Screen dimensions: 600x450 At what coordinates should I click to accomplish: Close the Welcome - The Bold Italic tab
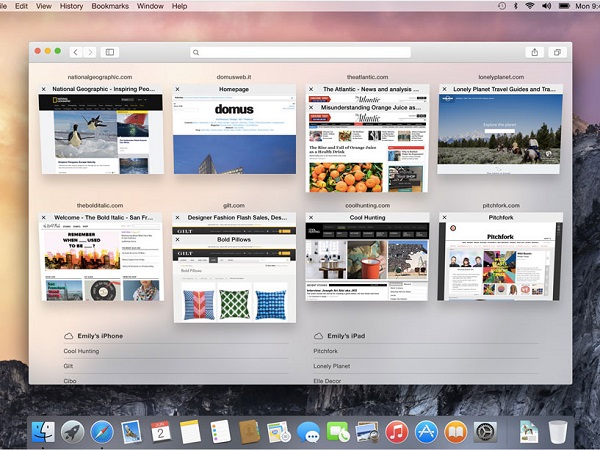[x=44, y=217]
